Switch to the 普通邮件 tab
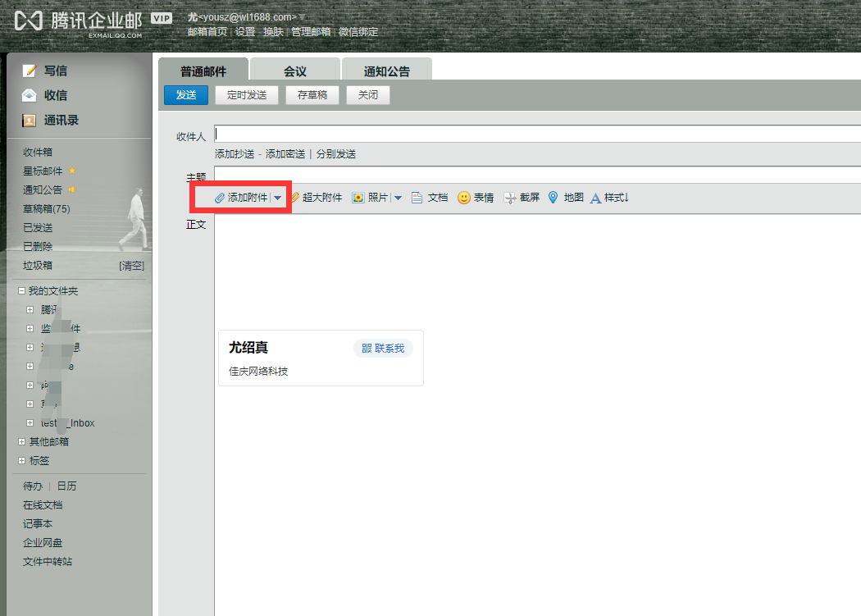The width and height of the screenshot is (861, 616). tap(203, 71)
